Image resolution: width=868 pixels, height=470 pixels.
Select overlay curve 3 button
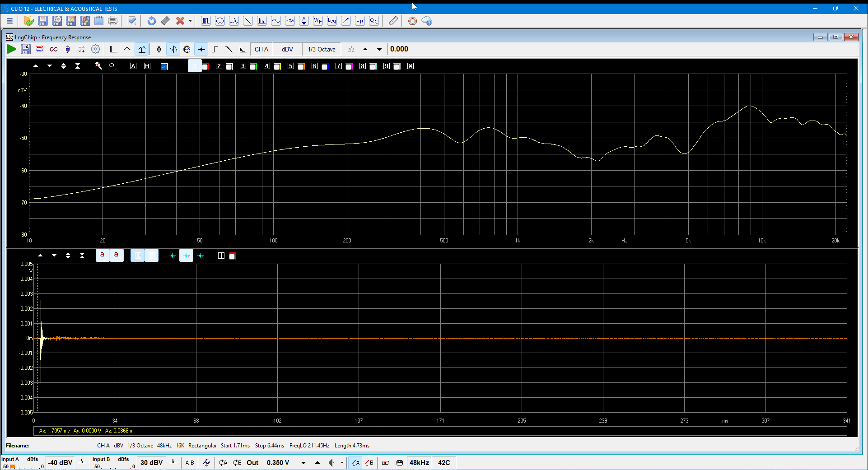coord(243,66)
